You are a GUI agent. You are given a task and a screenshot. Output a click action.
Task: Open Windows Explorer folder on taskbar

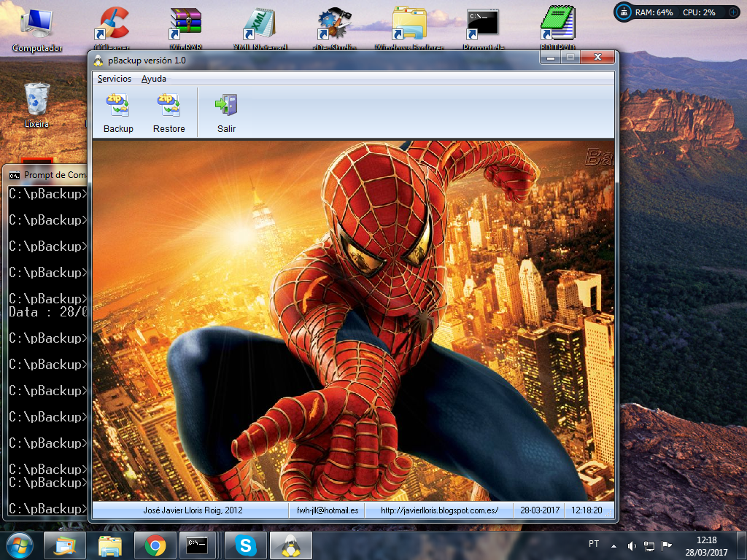tap(109, 545)
